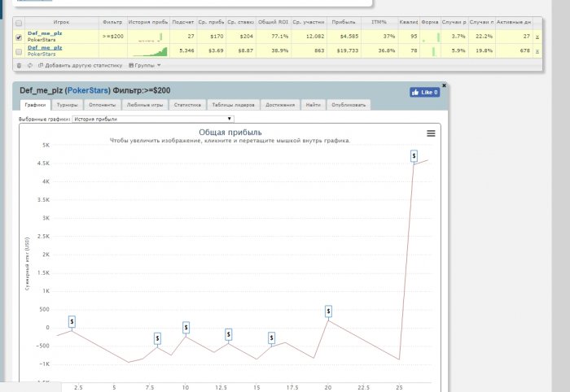
Task: Switch to the 'Турниры' tab
Action: click(68, 105)
